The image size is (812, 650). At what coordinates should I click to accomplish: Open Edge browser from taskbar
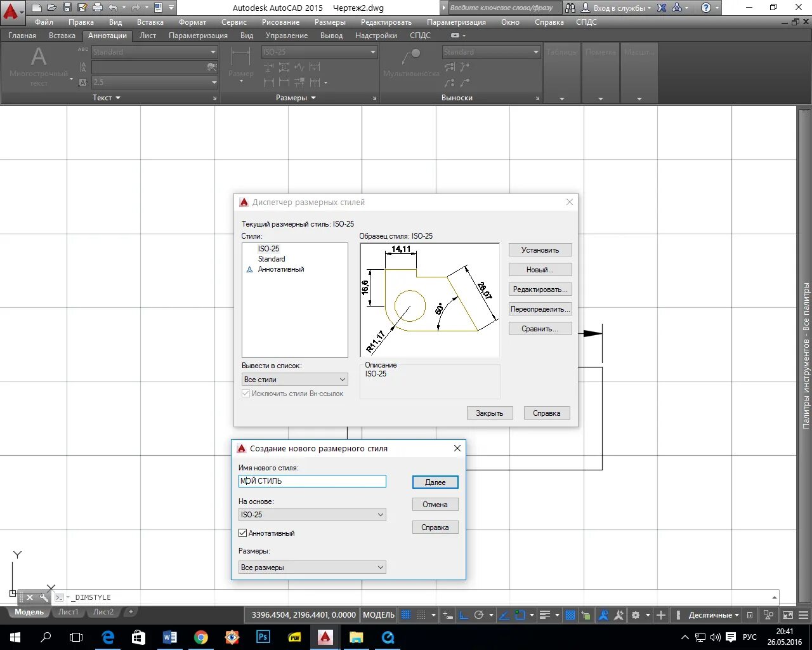click(108, 637)
